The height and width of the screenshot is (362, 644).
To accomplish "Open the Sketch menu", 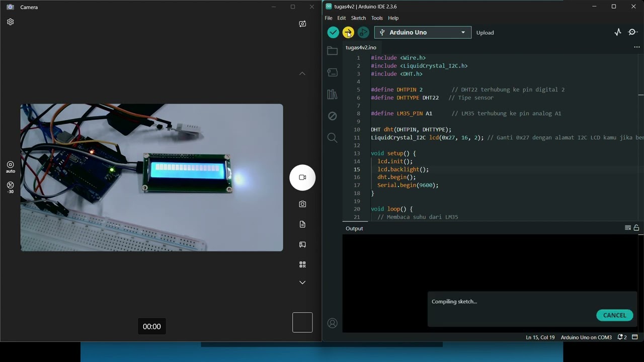I will pyautogui.click(x=358, y=18).
